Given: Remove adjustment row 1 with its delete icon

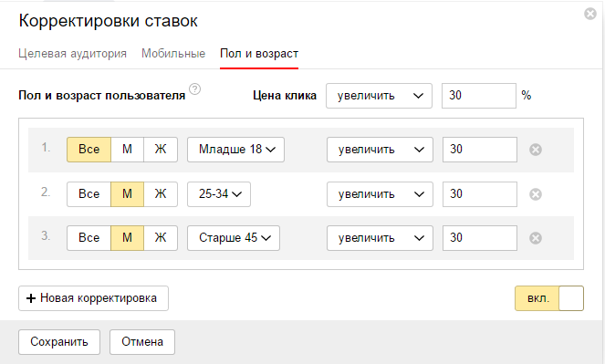Looking at the screenshot, I should pyautogui.click(x=536, y=150).
